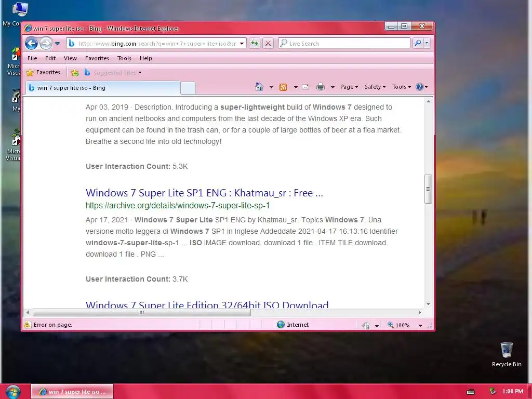The width and height of the screenshot is (532, 399).
Task: Click horizontal scrollbar right arrow
Action: 420,312
